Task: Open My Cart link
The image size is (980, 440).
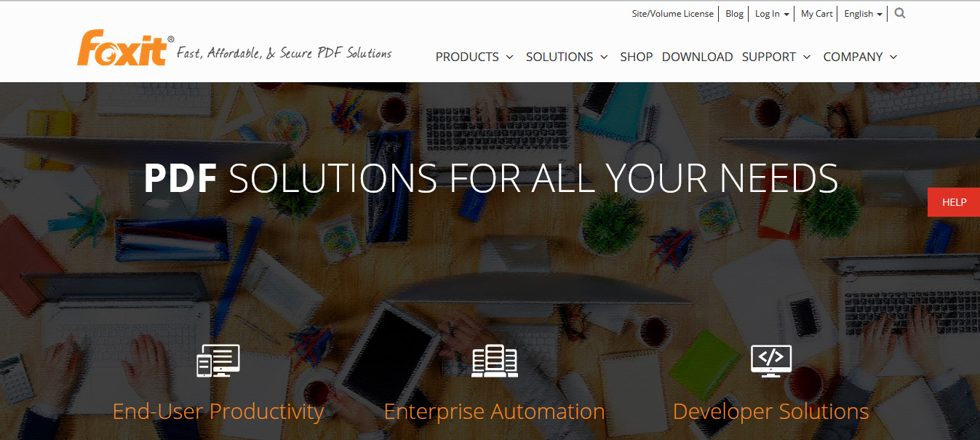Action: (x=817, y=14)
